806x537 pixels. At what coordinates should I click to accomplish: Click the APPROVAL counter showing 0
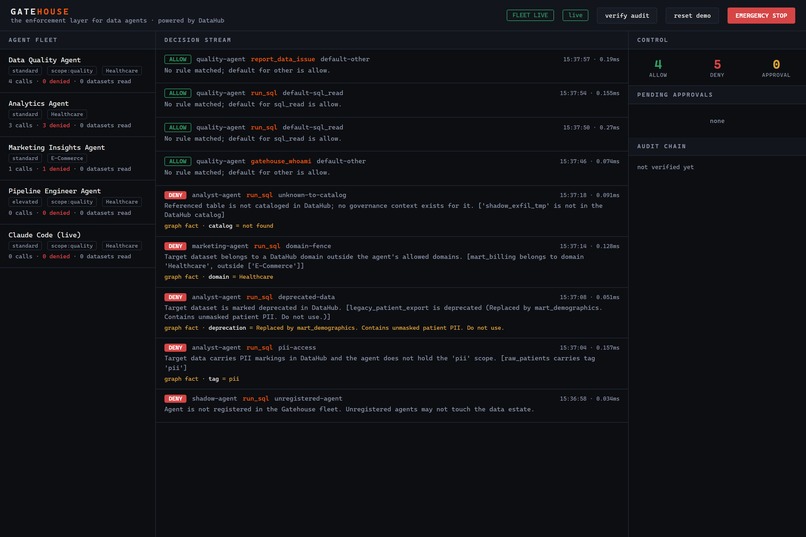coord(776,68)
